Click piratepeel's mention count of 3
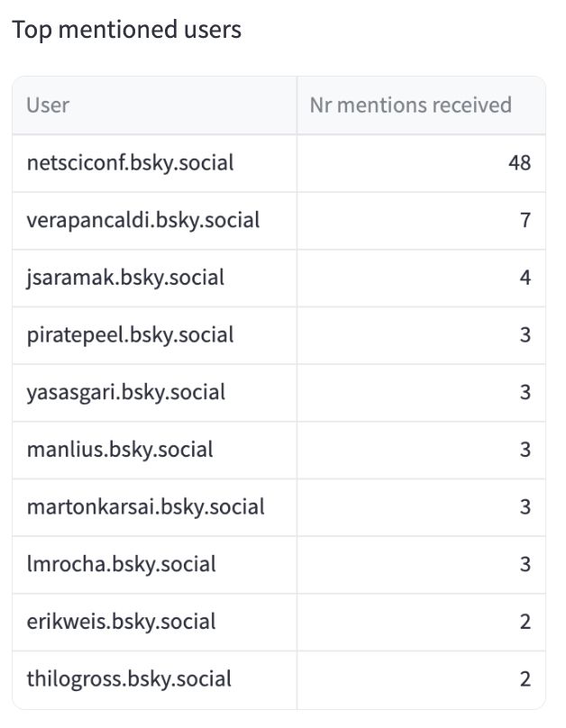This screenshot has height=728, width=566. tap(421, 335)
